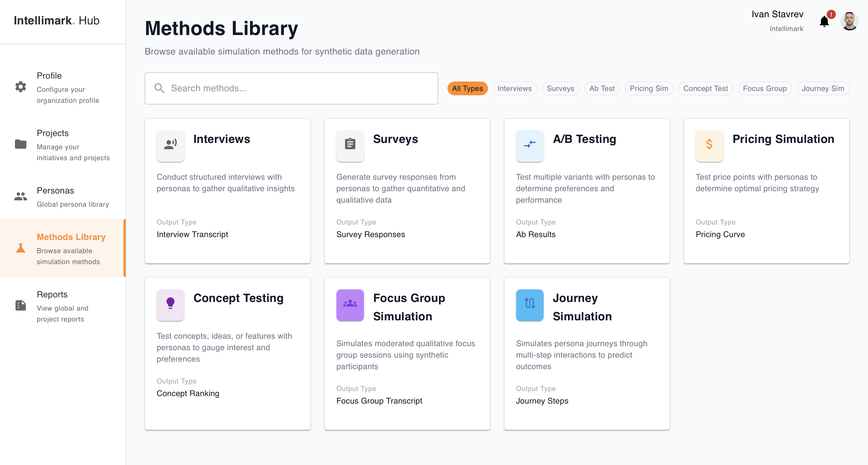
Task: Select the Concept Testing lightbulb icon
Action: click(170, 305)
